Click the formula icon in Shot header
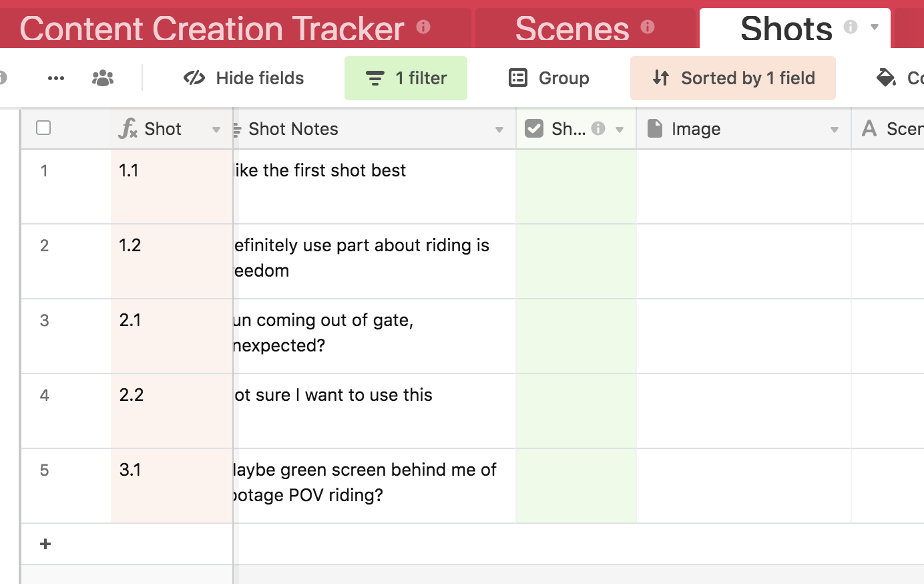The height and width of the screenshot is (584, 924). [128, 128]
